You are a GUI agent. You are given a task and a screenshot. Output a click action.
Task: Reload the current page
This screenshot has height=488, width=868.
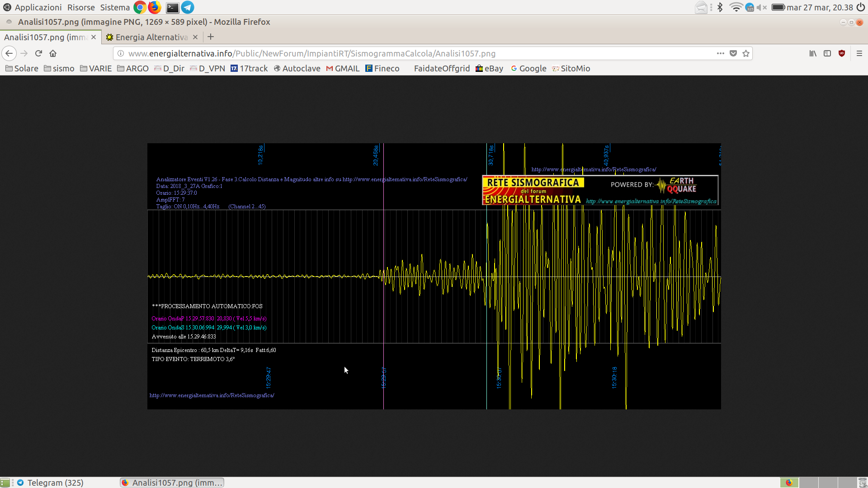coord(38,53)
